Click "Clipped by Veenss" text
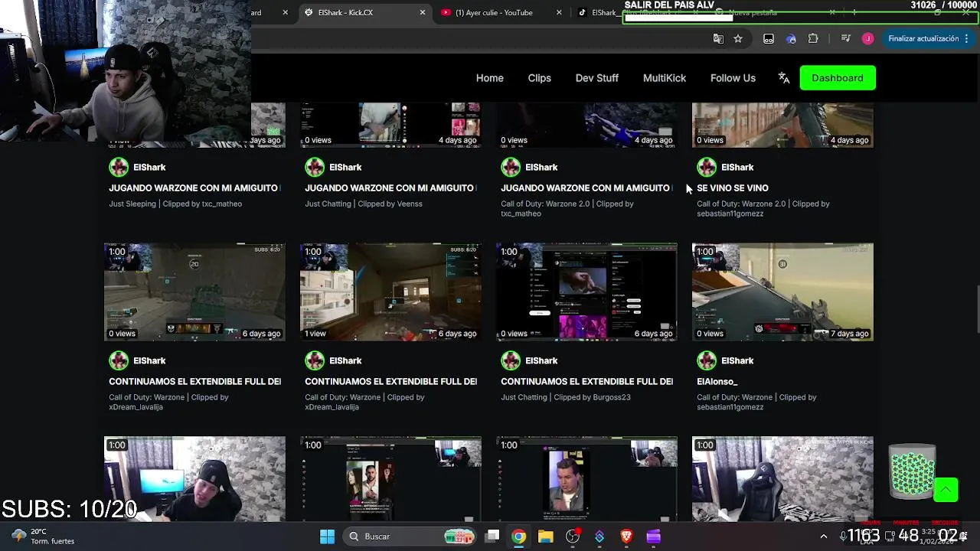This screenshot has height=551, width=980. click(x=390, y=204)
